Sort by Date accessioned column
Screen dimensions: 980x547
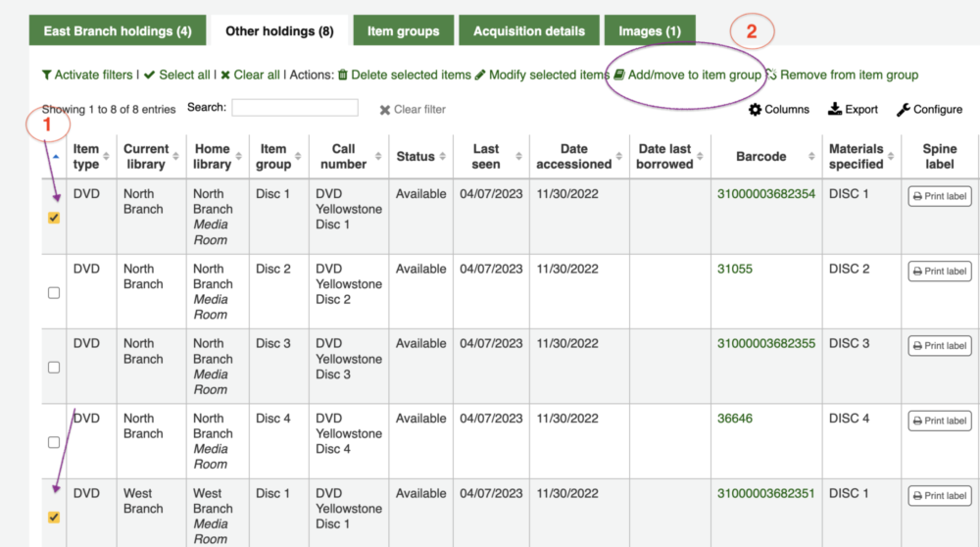[x=574, y=157]
